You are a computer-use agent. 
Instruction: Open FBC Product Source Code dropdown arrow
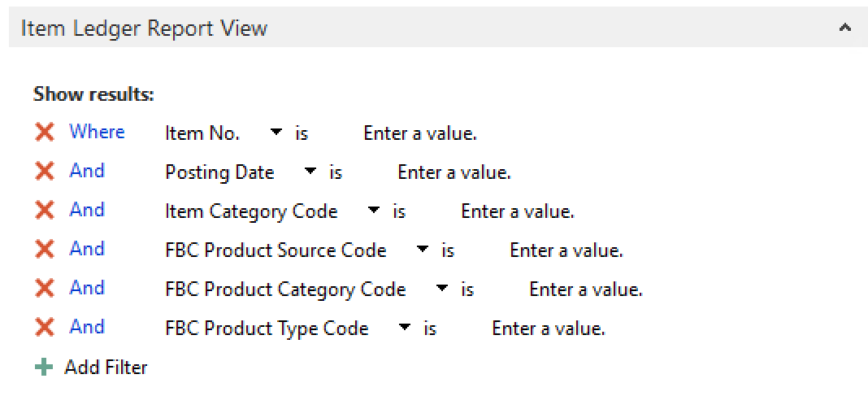(423, 250)
